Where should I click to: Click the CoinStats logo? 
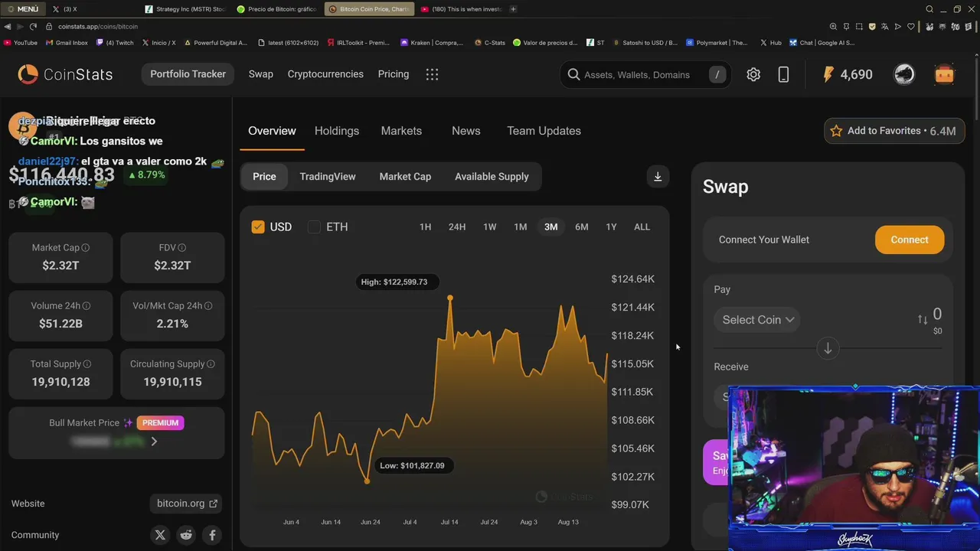(65, 74)
